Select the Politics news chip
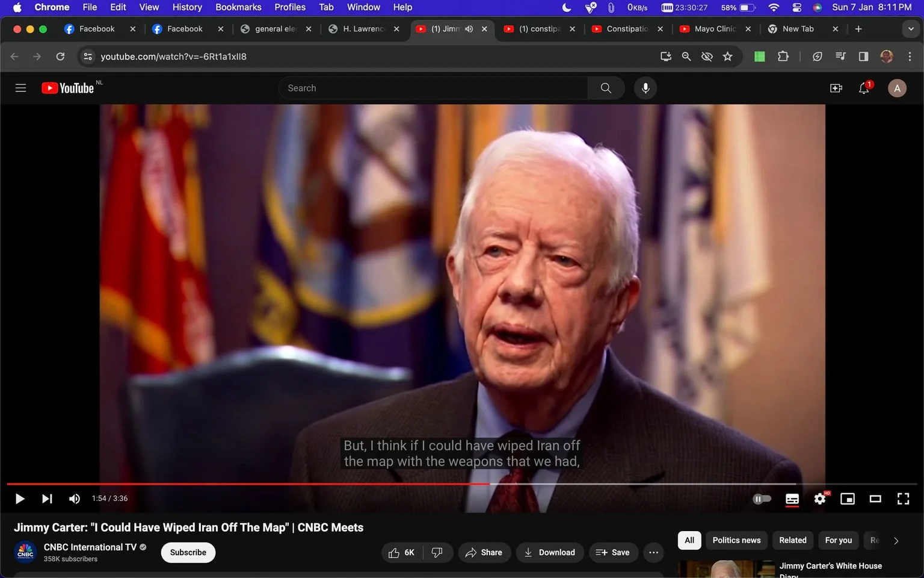924x578 pixels. pyautogui.click(x=736, y=540)
